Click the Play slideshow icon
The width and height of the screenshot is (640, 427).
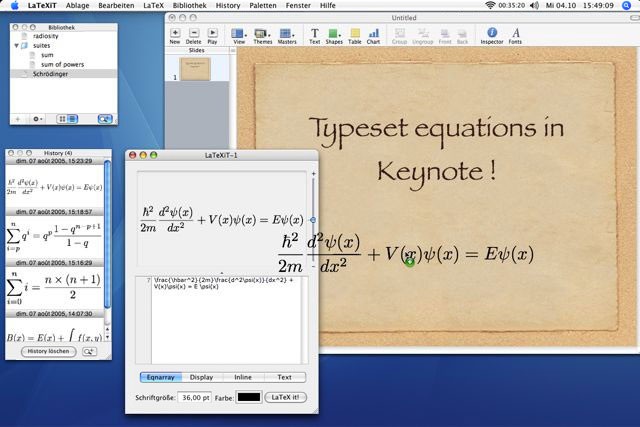[x=212, y=33]
